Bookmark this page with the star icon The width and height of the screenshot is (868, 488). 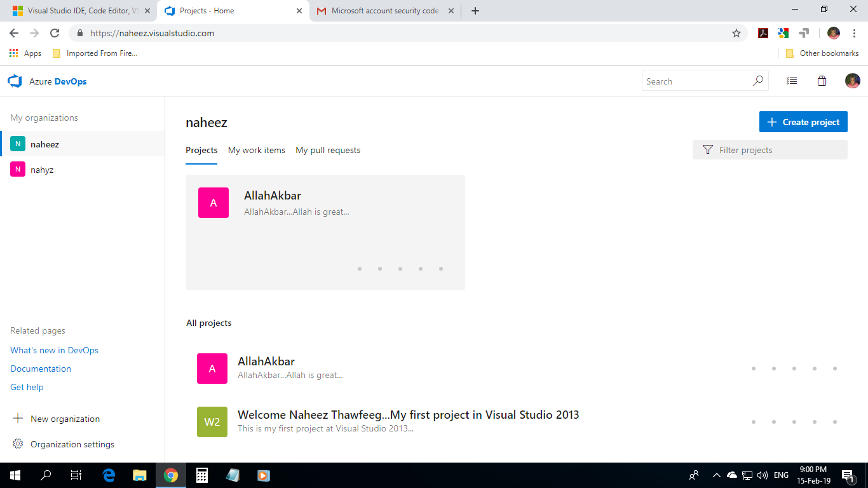[736, 33]
